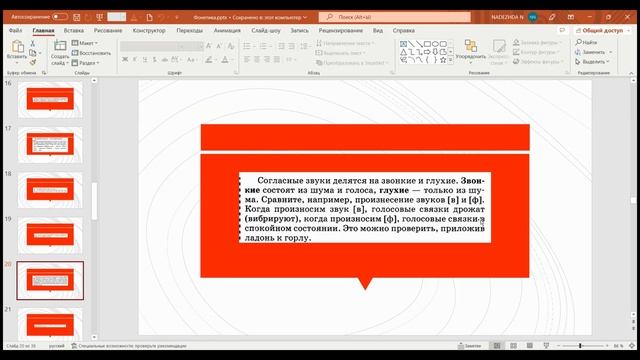Image resolution: width=640 pixels, height=360 pixels.
Task: Expand the Раздел dropdown
Action: [x=85, y=63]
